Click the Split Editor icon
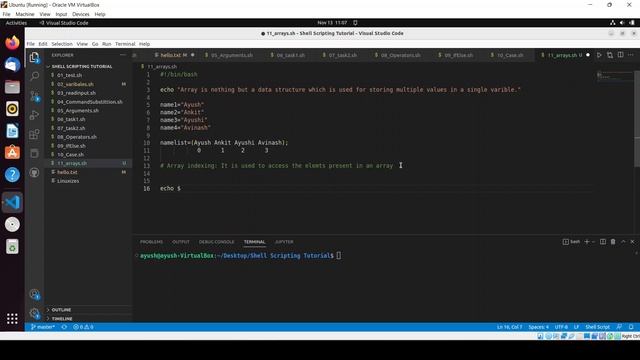 (x=620, y=55)
